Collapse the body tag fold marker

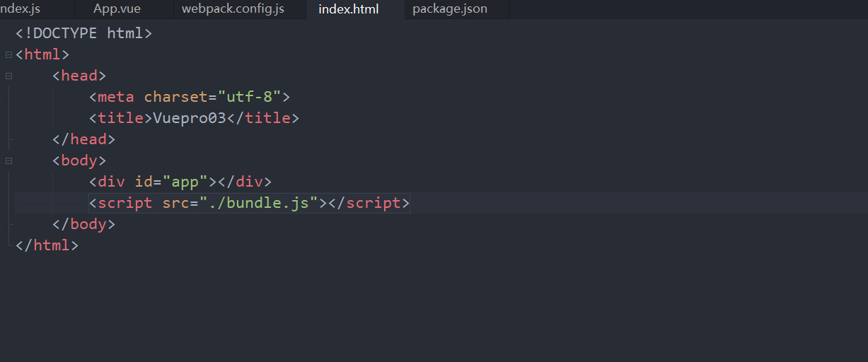[8, 160]
